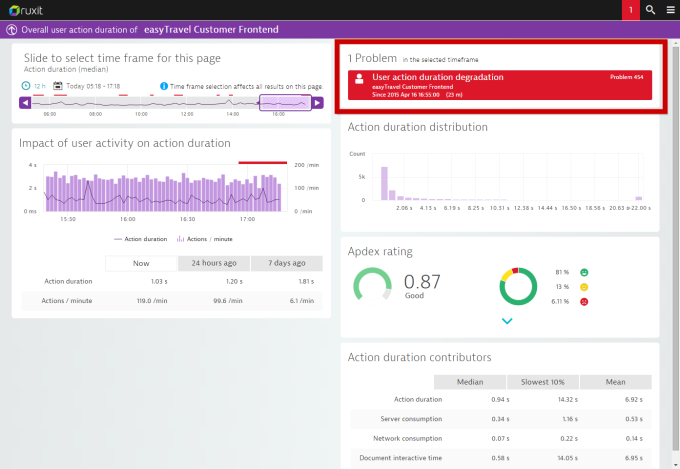Click the 1.81 s value under 7 days ago
Screen dimensions: 680x469
(x=306, y=282)
